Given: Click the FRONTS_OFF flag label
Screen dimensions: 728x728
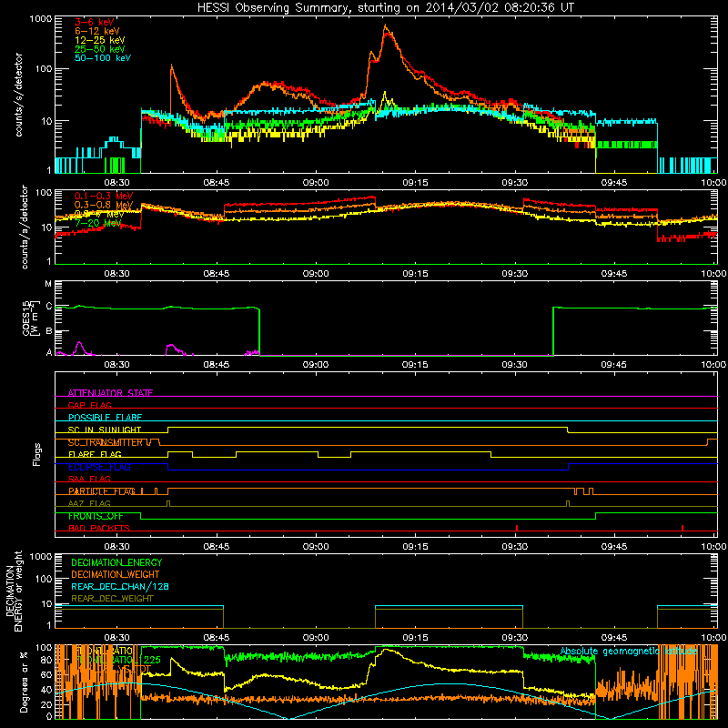Looking at the screenshot, I should point(96,516).
